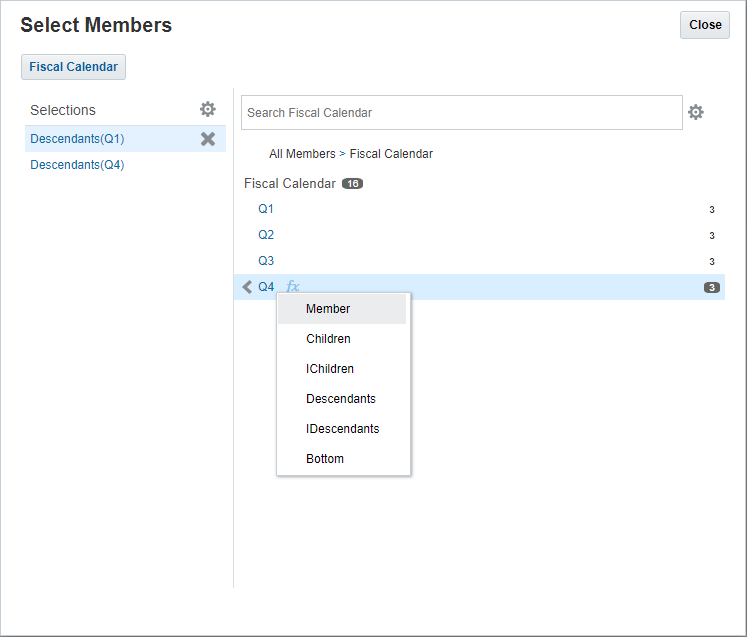The image size is (747, 637).
Task: Select Descendants(Q4) in the Selections list
Action: [77, 165]
